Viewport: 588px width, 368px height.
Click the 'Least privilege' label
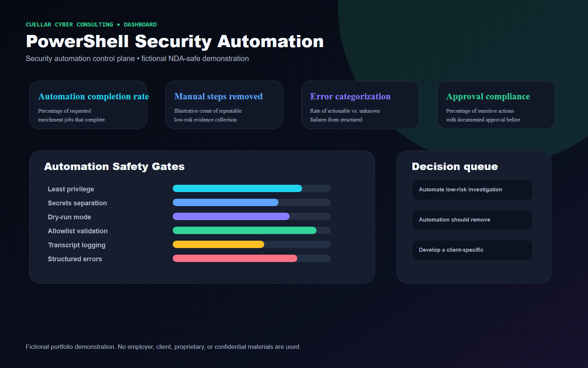[71, 189]
